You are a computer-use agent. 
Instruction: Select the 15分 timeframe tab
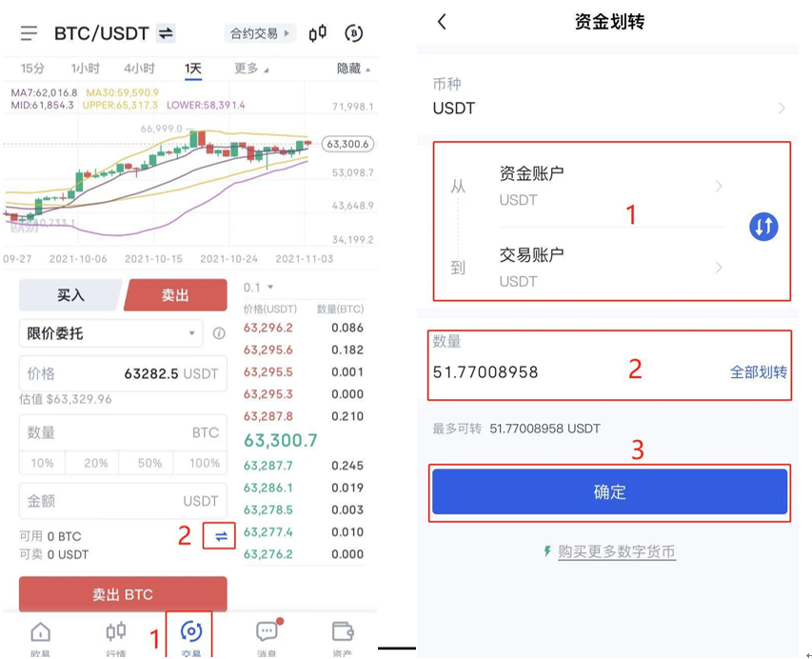32,69
